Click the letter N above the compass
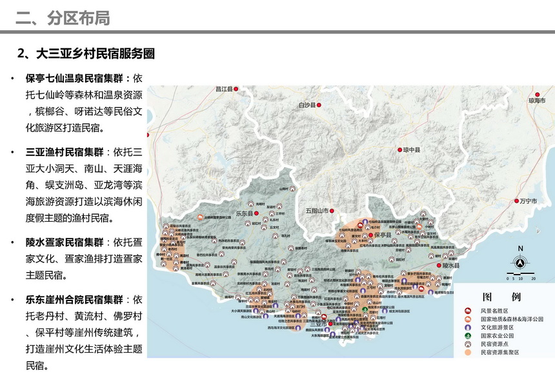The image size is (555, 392). click(520, 248)
